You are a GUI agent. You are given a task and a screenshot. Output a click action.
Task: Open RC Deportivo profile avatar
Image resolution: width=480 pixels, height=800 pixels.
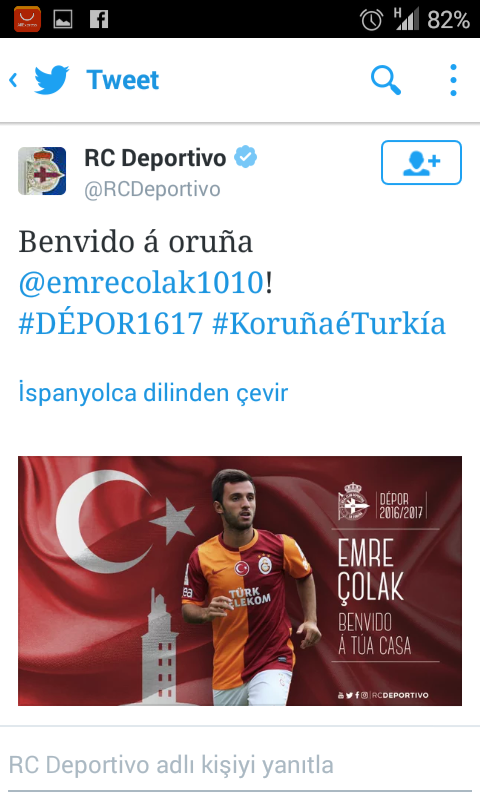pyautogui.click(x=42, y=171)
